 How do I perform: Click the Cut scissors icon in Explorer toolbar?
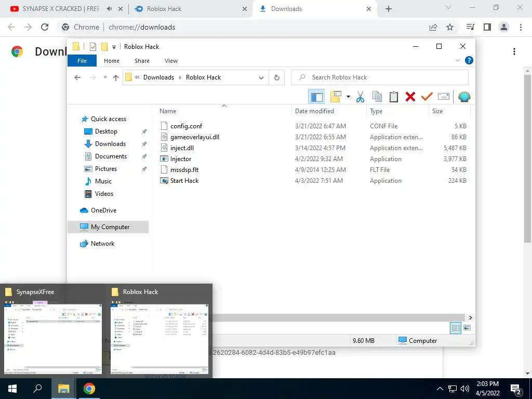tap(360, 97)
